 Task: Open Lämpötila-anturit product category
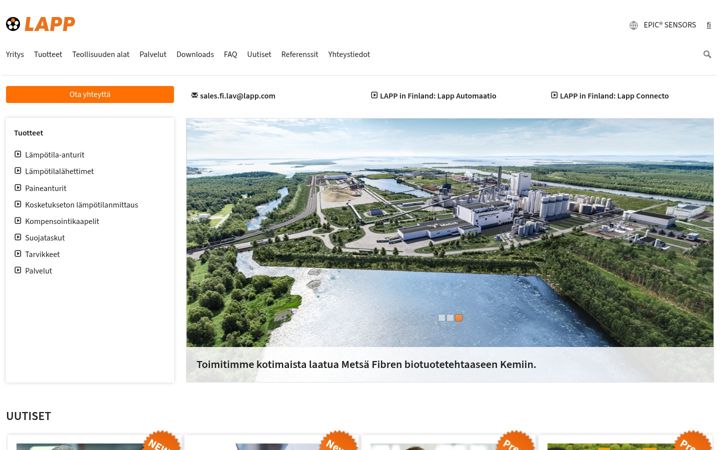click(55, 155)
